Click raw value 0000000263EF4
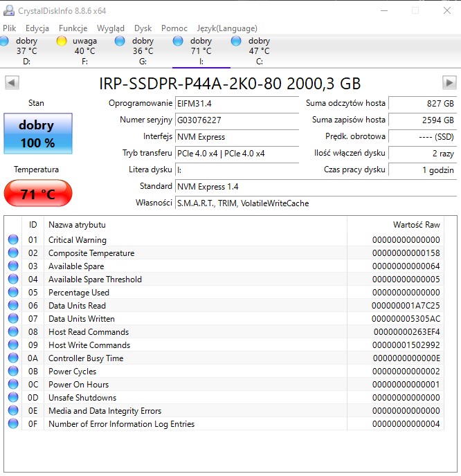The width and height of the screenshot is (461, 476). [x=406, y=332]
